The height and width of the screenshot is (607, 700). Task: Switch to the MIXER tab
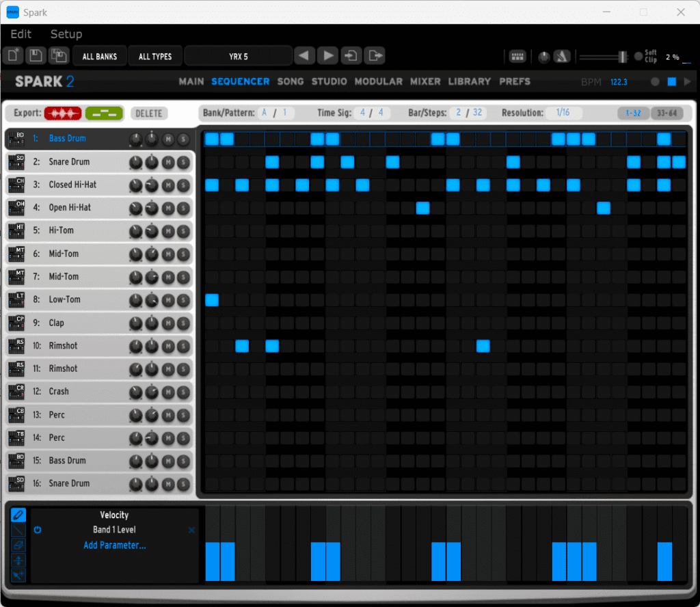click(425, 81)
